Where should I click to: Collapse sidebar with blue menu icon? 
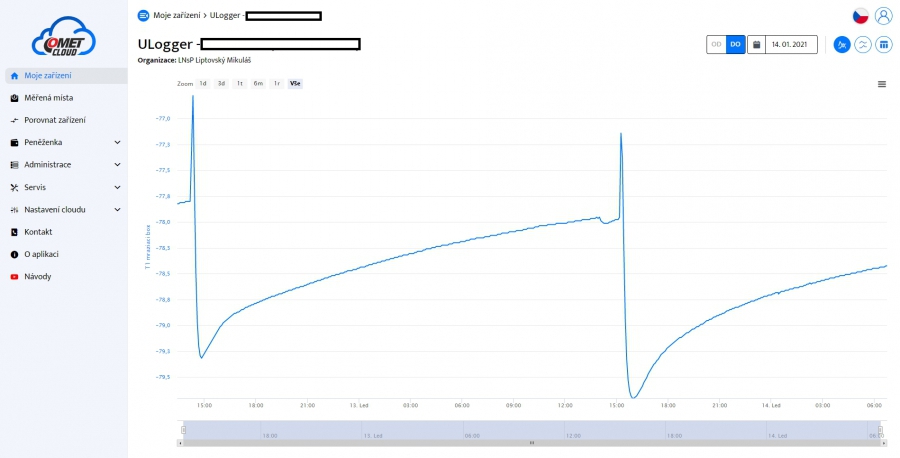pyautogui.click(x=143, y=16)
